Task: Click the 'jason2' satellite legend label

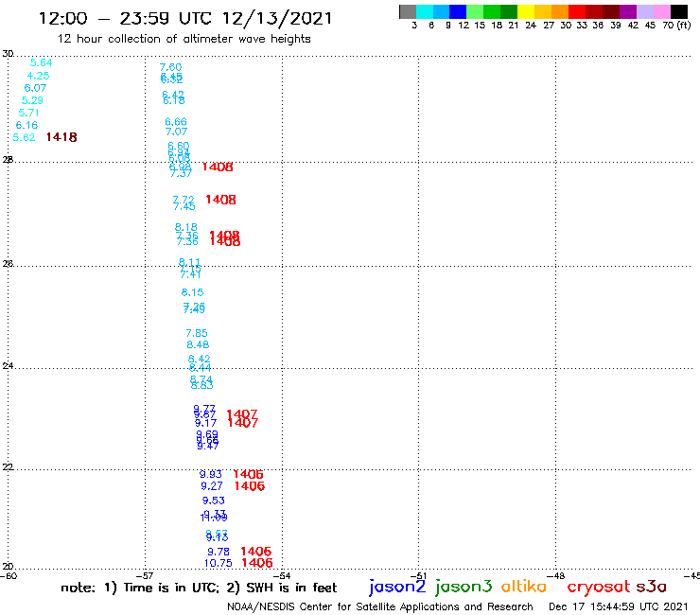Action: pyautogui.click(x=397, y=587)
